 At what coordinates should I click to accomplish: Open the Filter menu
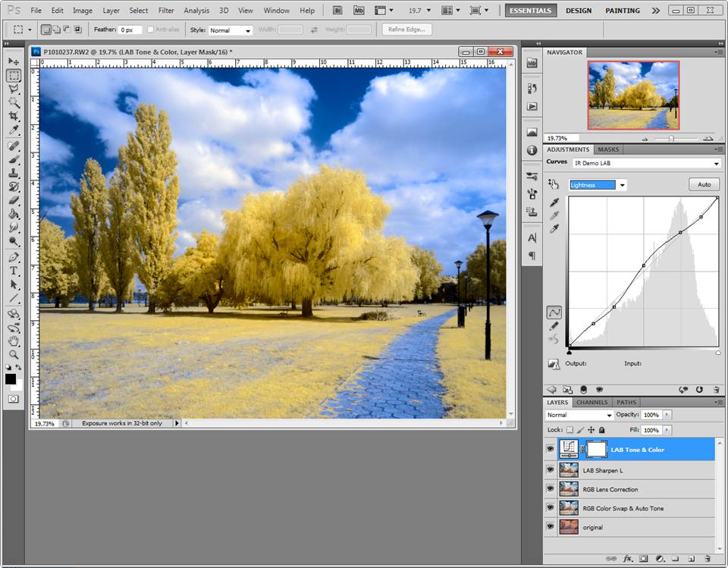point(166,10)
